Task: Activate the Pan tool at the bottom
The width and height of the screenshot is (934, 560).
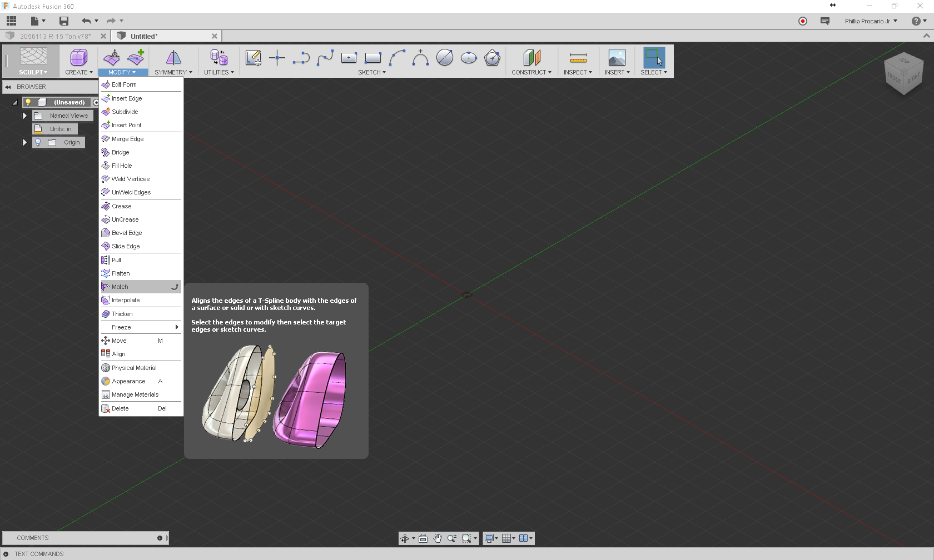Action: click(438, 538)
